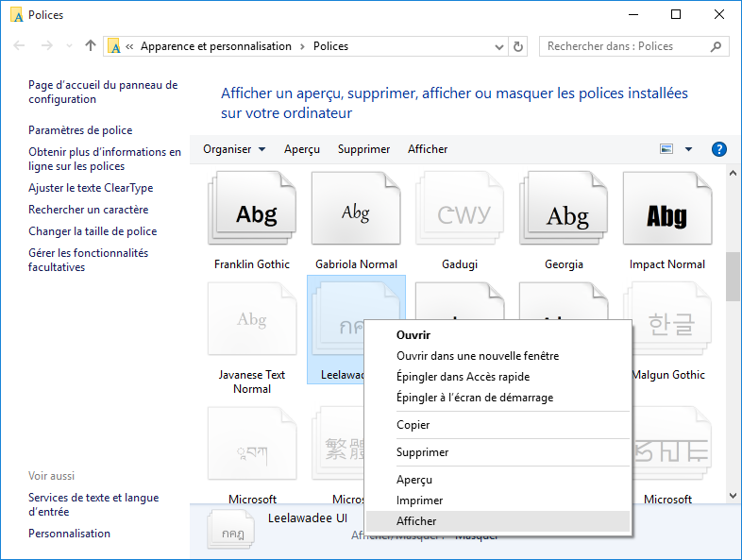This screenshot has height=560, width=742.
Task: Click the Malgun Gothic label
Action: 668,375
